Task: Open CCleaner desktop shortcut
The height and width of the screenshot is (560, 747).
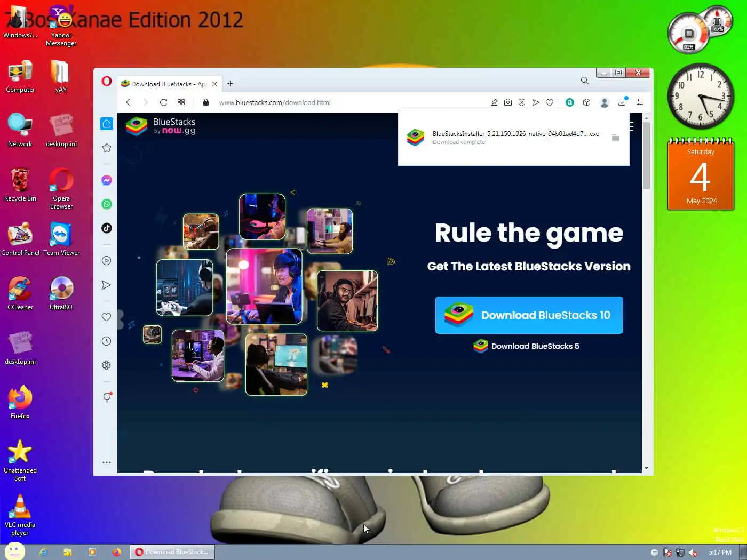Action: [x=20, y=294]
